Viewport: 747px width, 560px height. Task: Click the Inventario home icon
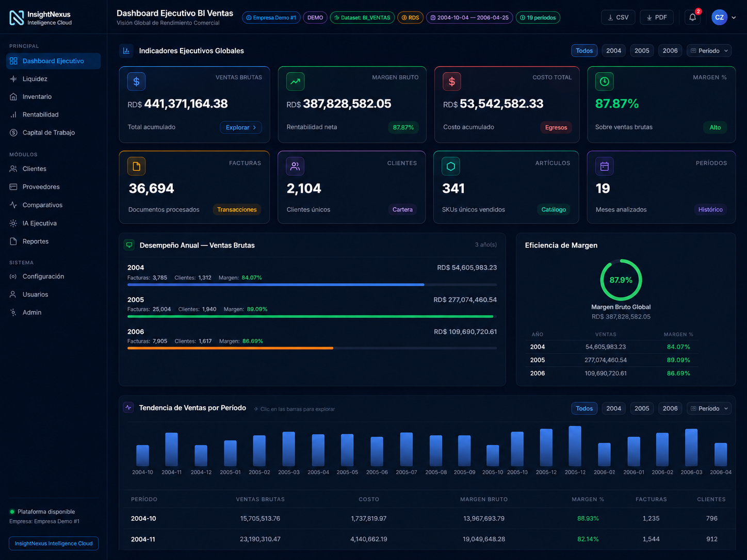13,96
